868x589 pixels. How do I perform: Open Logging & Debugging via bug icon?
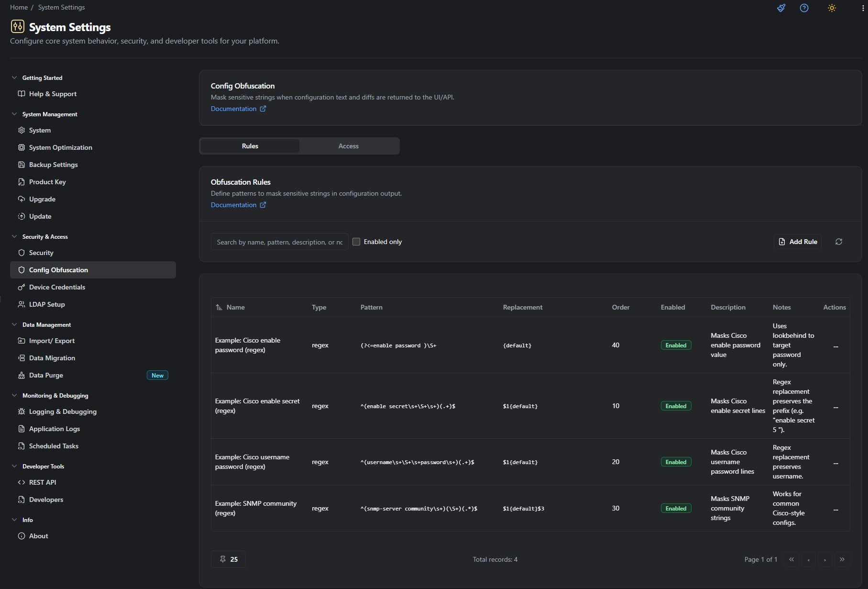click(21, 411)
